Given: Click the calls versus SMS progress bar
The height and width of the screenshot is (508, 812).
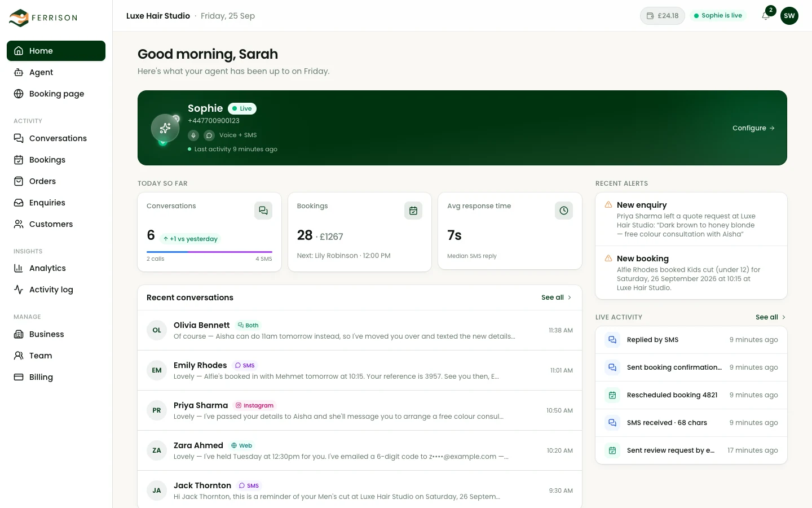Looking at the screenshot, I should tap(209, 252).
